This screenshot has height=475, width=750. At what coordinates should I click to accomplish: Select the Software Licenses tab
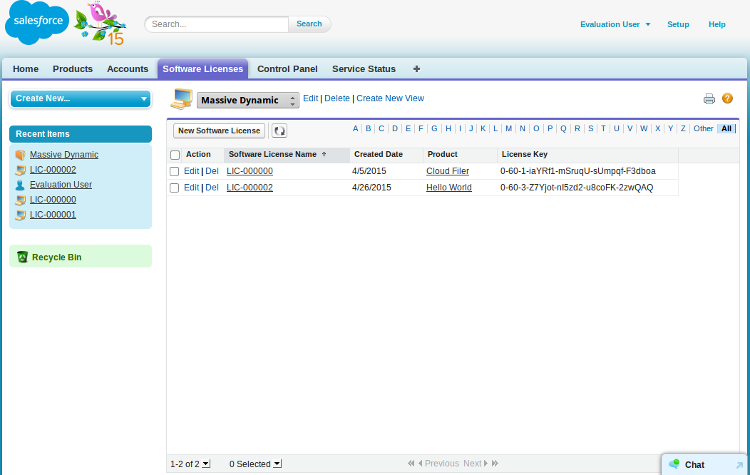pyautogui.click(x=203, y=69)
